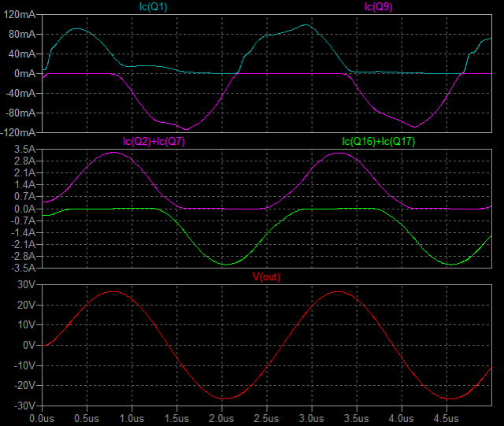Click the Ic(Q2)+Ic(Q7) trace label
The image size is (504, 426).
(x=154, y=142)
